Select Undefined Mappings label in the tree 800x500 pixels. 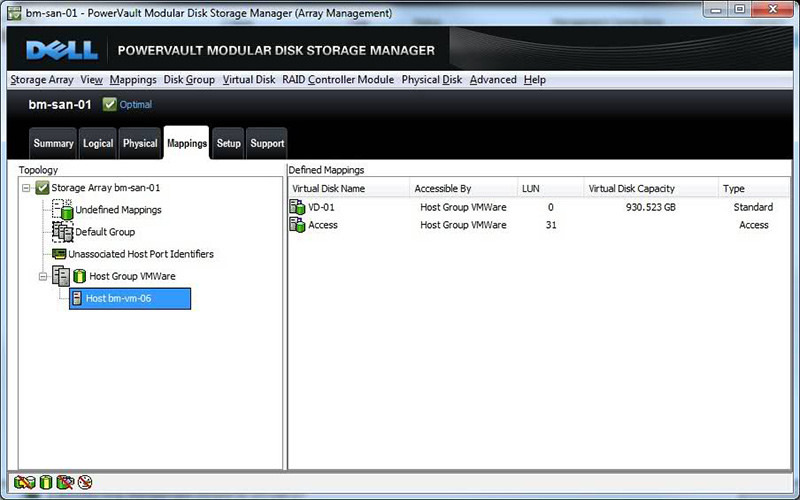tap(118, 210)
